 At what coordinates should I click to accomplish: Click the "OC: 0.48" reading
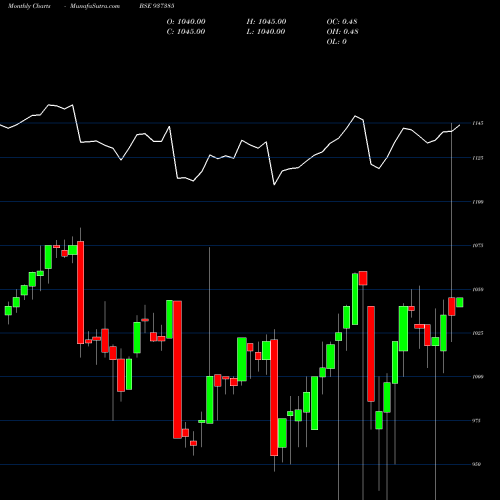point(342,22)
